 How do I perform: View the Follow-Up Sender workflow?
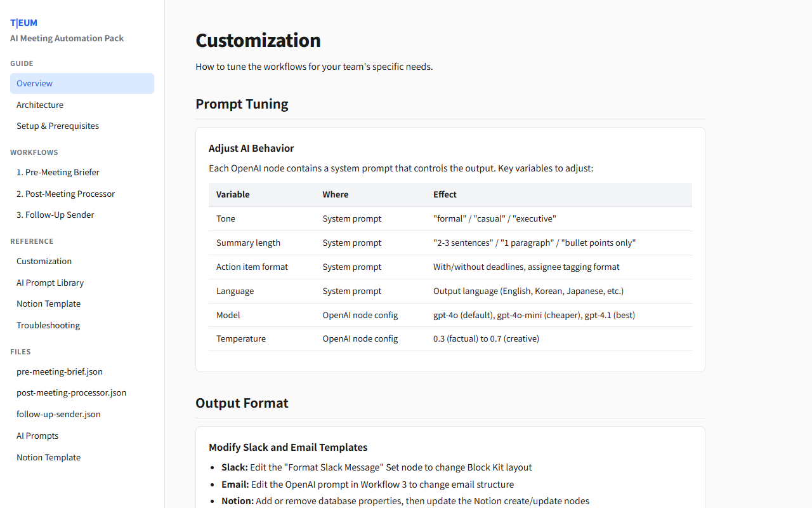55,215
